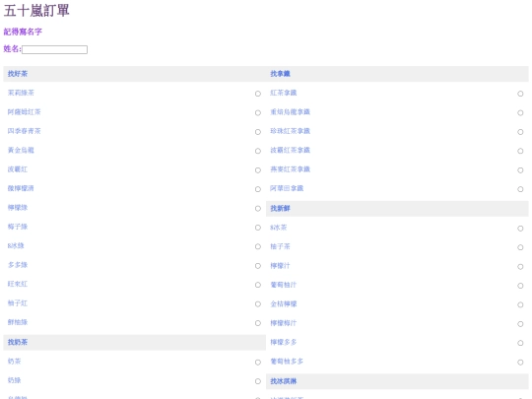Select the 波霸紅茶拿鐵 radio button
This screenshot has height=399, width=532.
pyautogui.click(x=520, y=151)
